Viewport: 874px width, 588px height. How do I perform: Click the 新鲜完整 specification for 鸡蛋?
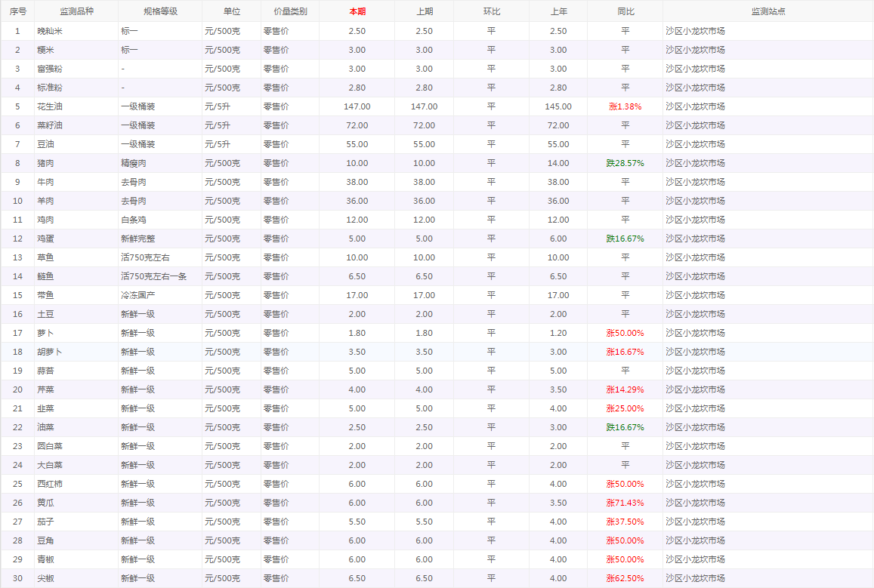(x=137, y=239)
